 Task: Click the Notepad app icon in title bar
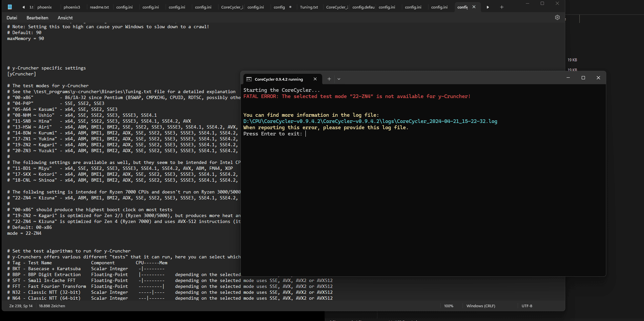(x=10, y=7)
